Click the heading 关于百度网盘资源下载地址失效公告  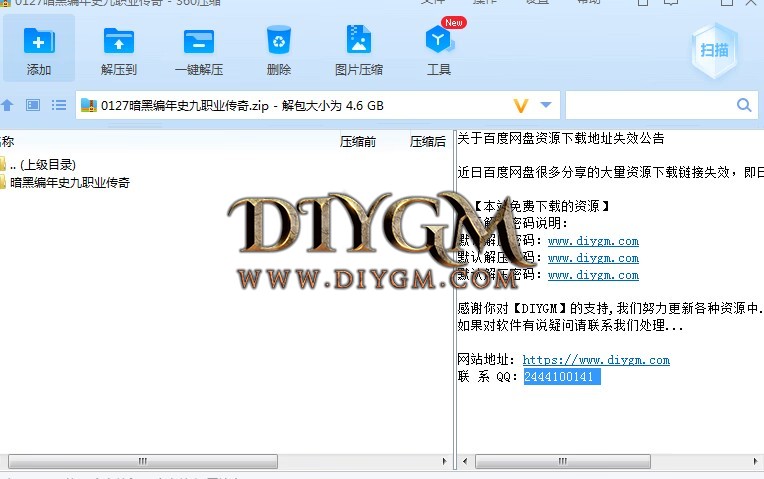click(561, 138)
